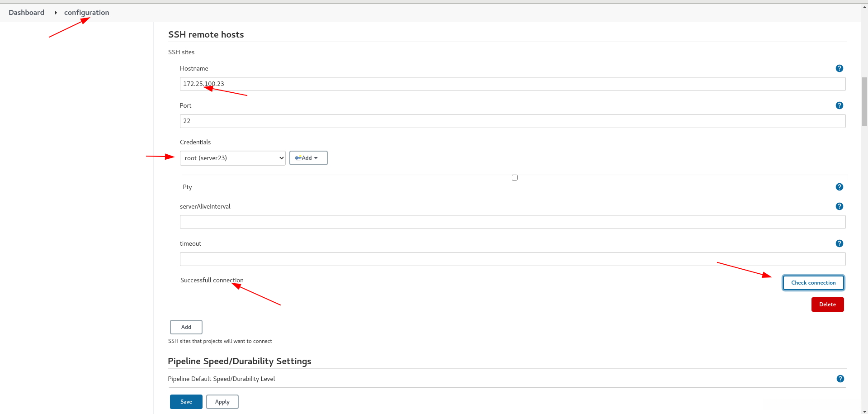Show help for Pipeline Default Speed/Durability Level

point(840,379)
